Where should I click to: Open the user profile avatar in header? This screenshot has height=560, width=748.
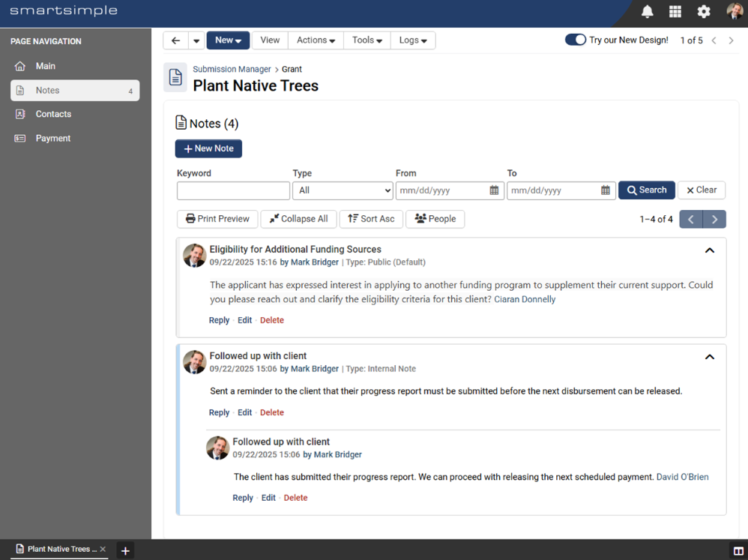coord(734,11)
